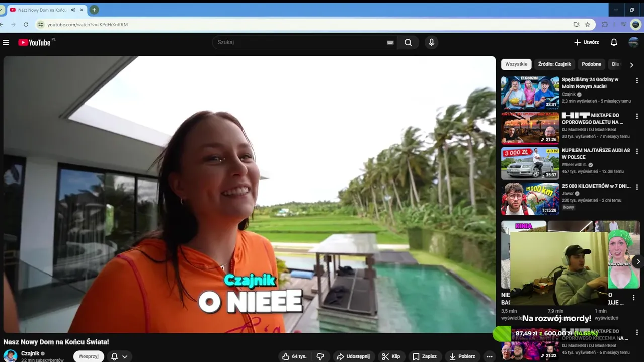
Task: Download video with Pobierz button
Action: 462,356
